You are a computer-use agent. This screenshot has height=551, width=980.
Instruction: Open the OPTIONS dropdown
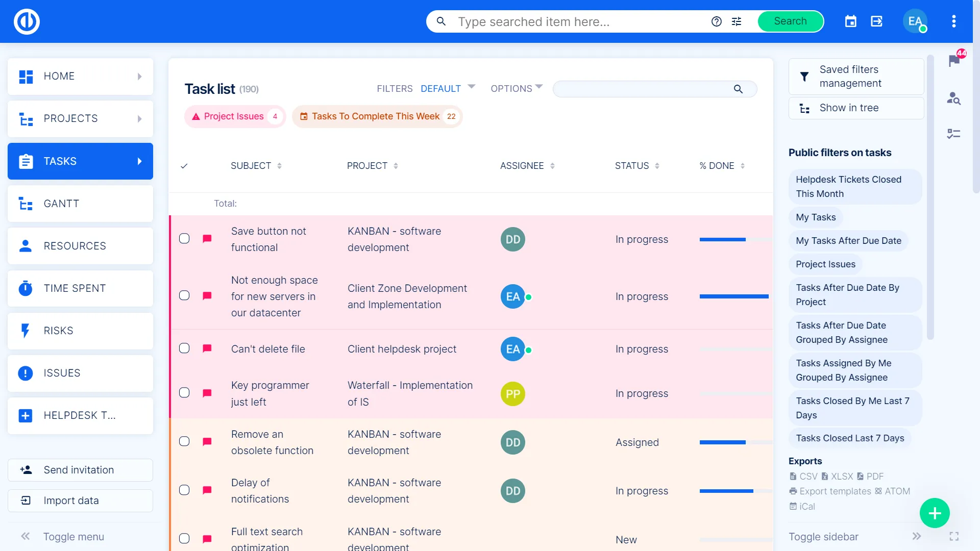[x=517, y=88]
